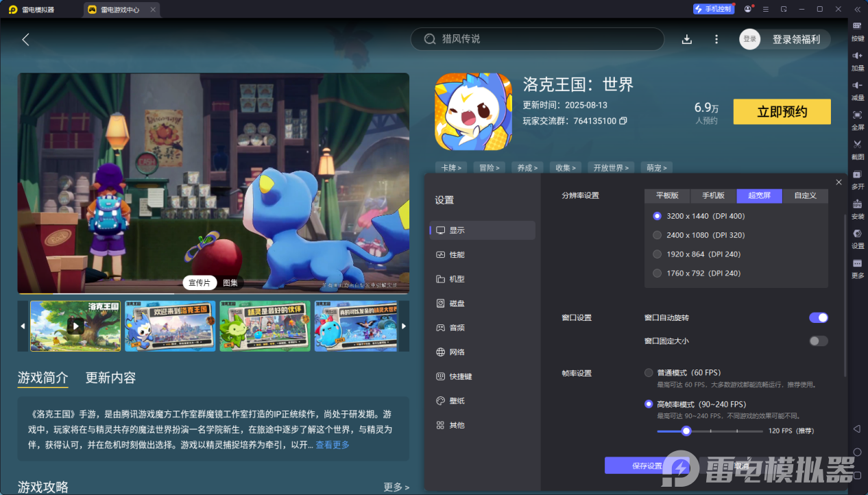The image size is (868, 495).
Task: Switch to the 更新内容 tab
Action: [x=110, y=378]
